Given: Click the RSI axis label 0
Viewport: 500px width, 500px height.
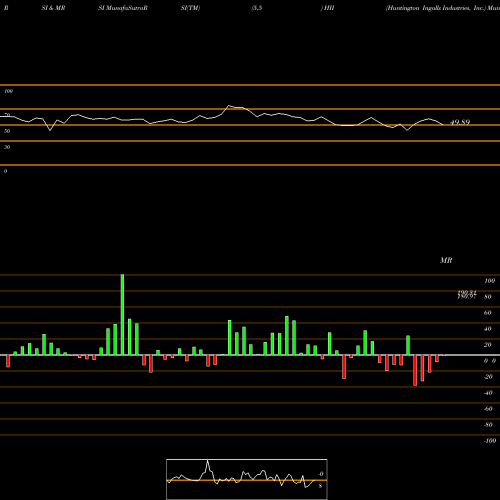Looking at the screenshot, I should click(5, 171).
